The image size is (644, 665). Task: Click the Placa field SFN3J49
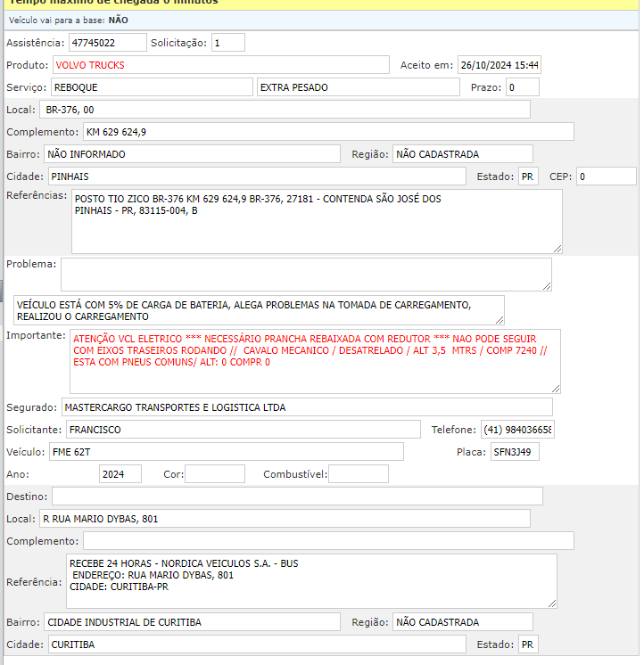click(x=515, y=452)
